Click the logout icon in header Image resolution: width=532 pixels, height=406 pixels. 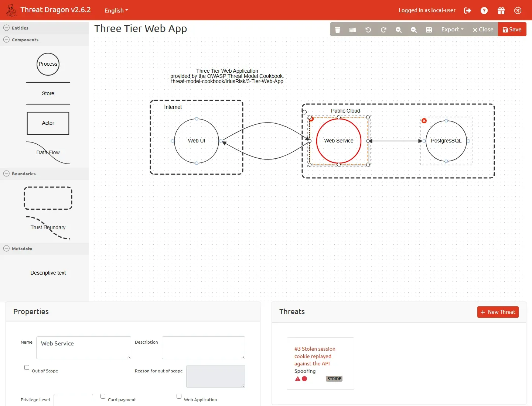467,10
